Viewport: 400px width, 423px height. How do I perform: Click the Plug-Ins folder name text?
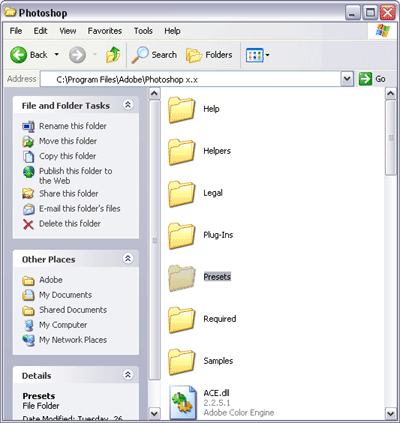pyautogui.click(x=218, y=235)
